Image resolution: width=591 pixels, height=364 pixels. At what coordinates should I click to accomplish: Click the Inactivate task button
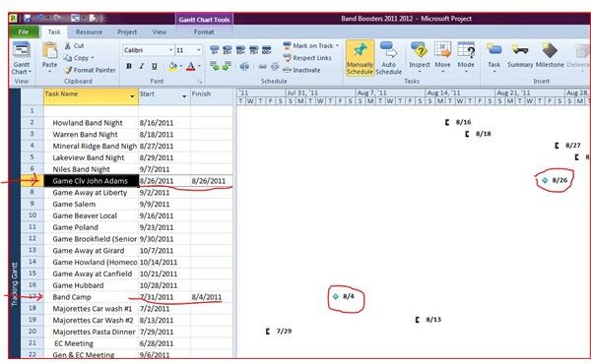(301, 71)
